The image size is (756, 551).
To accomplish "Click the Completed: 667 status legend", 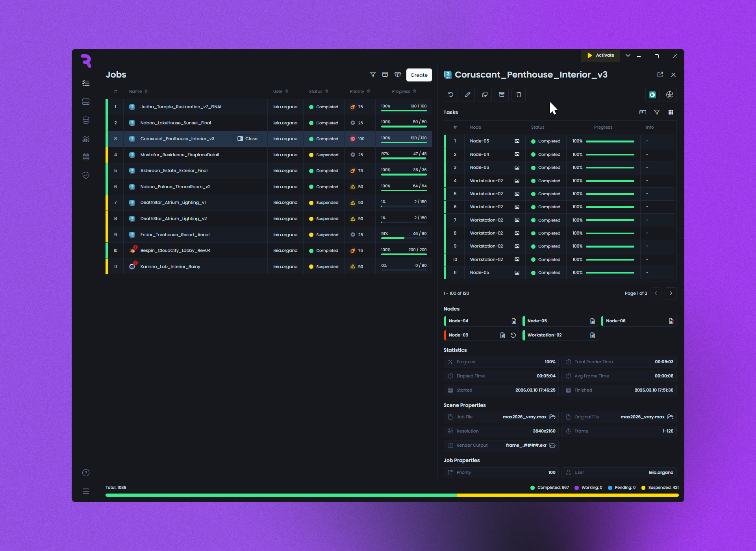I will 550,488.
